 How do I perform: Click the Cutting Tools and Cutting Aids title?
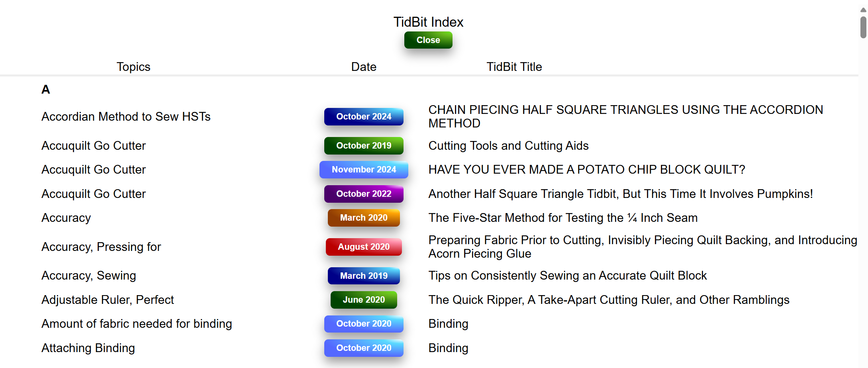508,146
